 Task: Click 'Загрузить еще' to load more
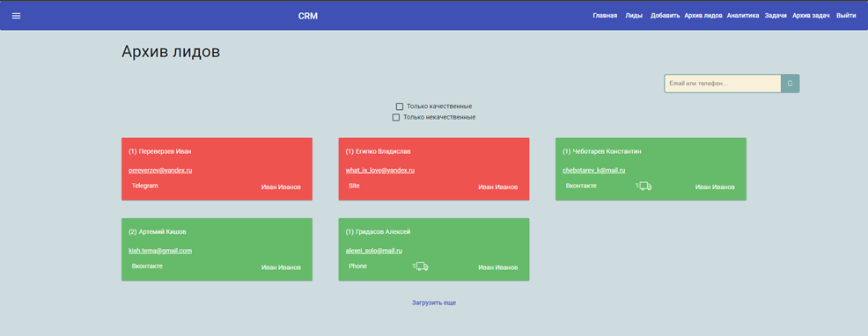coord(434,303)
